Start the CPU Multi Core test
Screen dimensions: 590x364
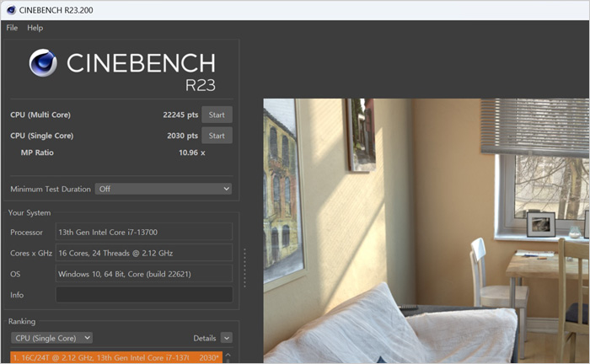[x=217, y=115]
